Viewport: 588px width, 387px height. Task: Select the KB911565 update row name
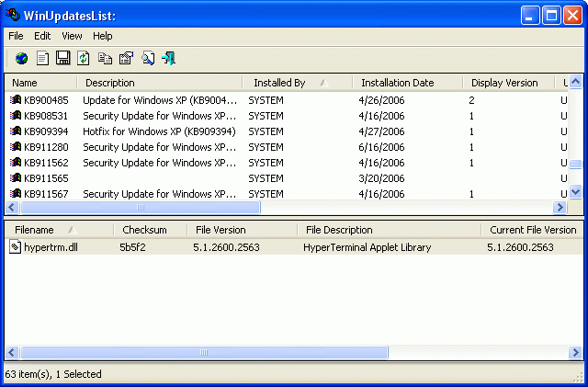[46, 178]
